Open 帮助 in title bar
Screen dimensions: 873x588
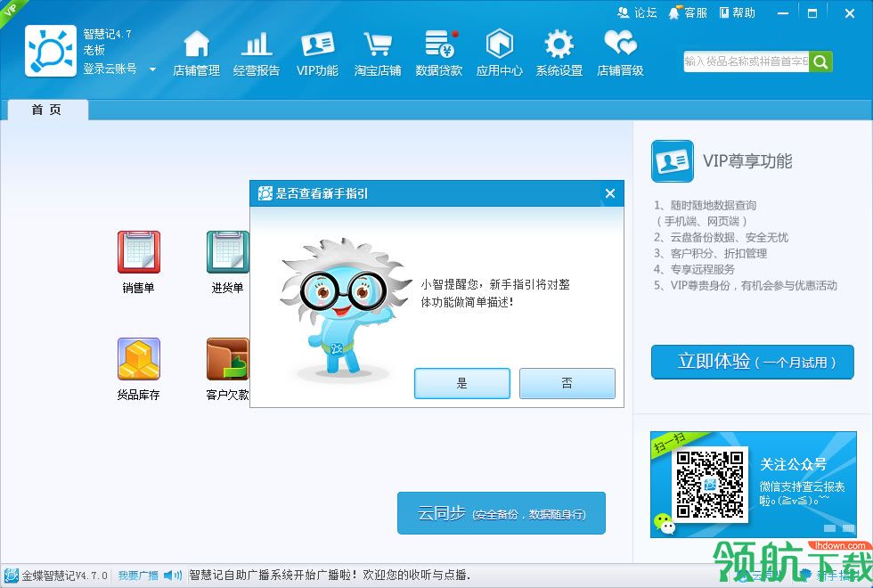click(738, 12)
